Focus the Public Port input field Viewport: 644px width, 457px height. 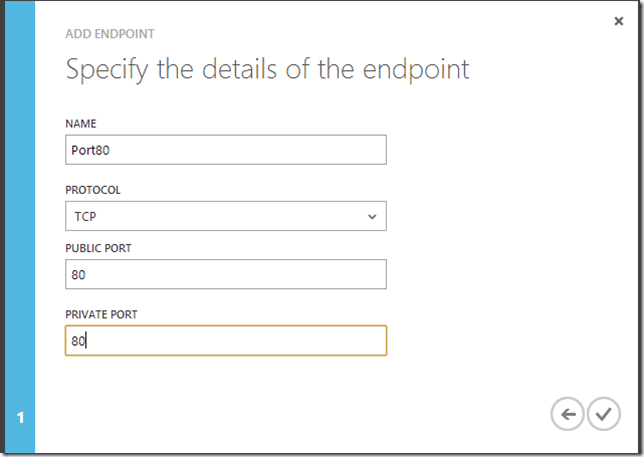tap(226, 274)
